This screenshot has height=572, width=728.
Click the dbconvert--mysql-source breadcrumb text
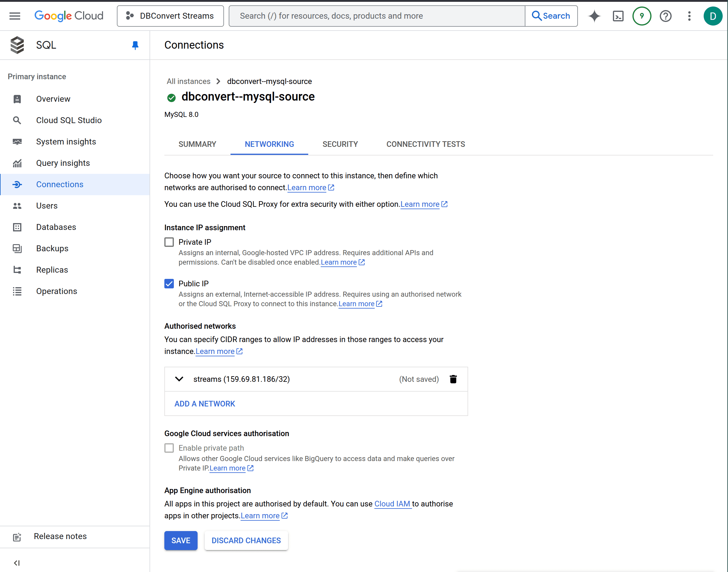(x=269, y=81)
